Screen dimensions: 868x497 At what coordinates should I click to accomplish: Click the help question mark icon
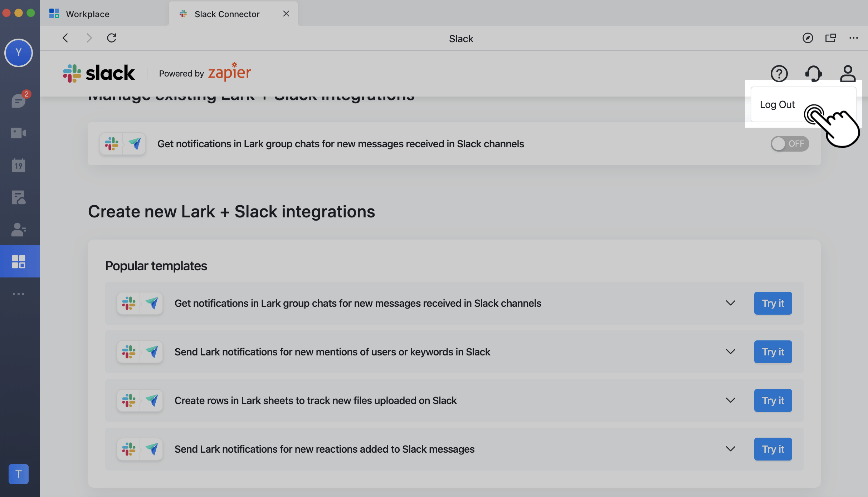(x=779, y=74)
